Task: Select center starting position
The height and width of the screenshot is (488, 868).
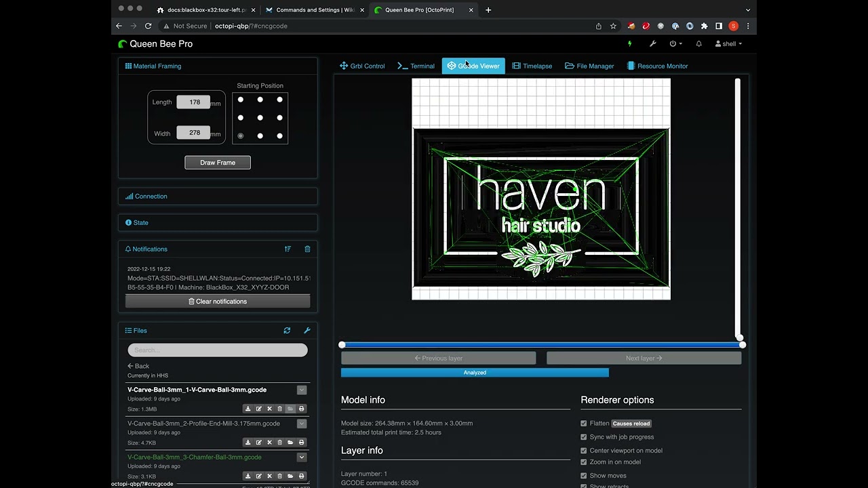Action: (260, 118)
